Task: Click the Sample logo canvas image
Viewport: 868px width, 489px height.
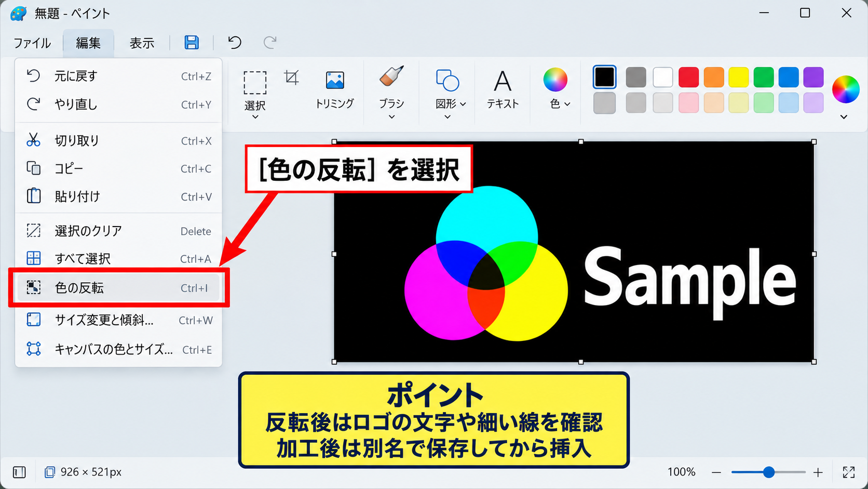Action: (x=574, y=252)
